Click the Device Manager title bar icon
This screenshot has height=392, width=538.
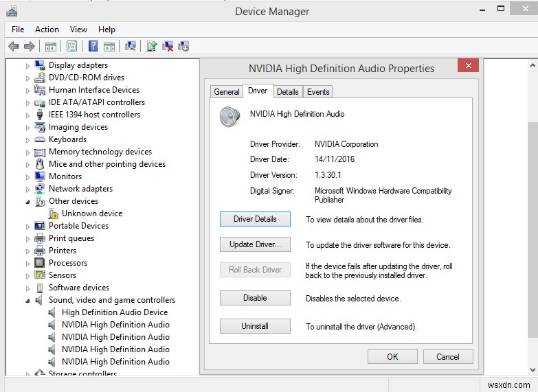point(11,11)
